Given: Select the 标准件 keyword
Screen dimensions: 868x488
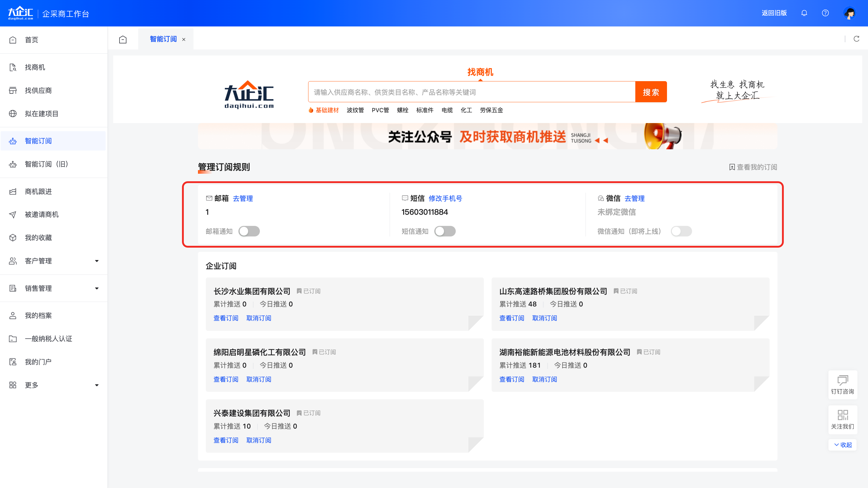Looking at the screenshot, I should coord(425,110).
